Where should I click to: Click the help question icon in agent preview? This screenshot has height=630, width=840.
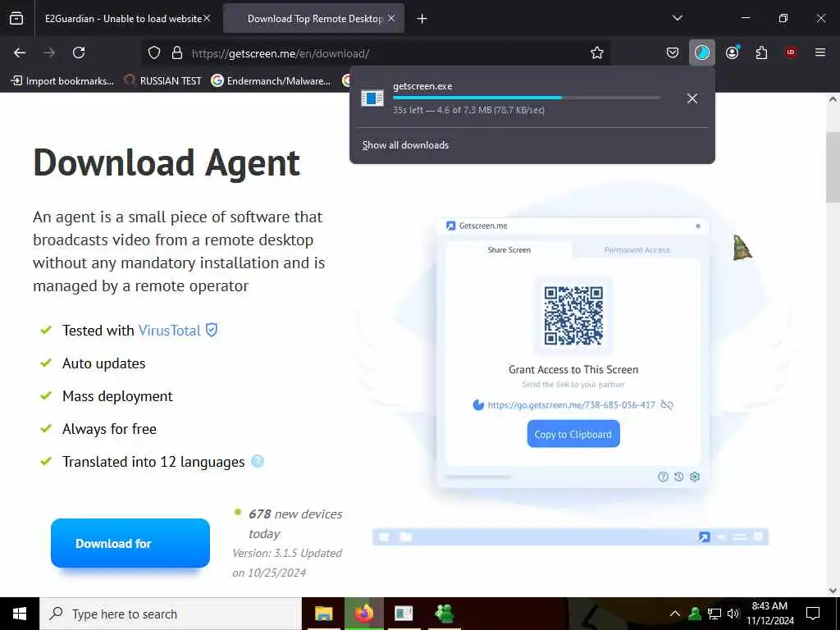[x=663, y=477]
